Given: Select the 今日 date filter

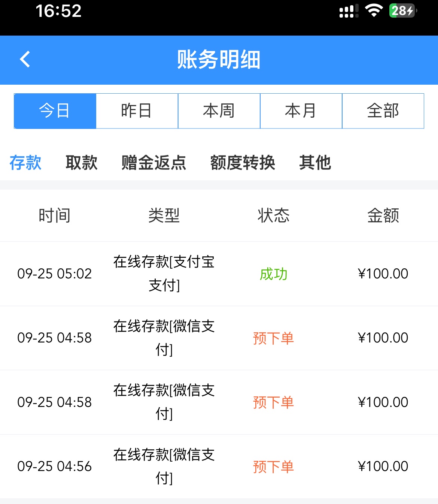Looking at the screenshot, I should point(55,111).
